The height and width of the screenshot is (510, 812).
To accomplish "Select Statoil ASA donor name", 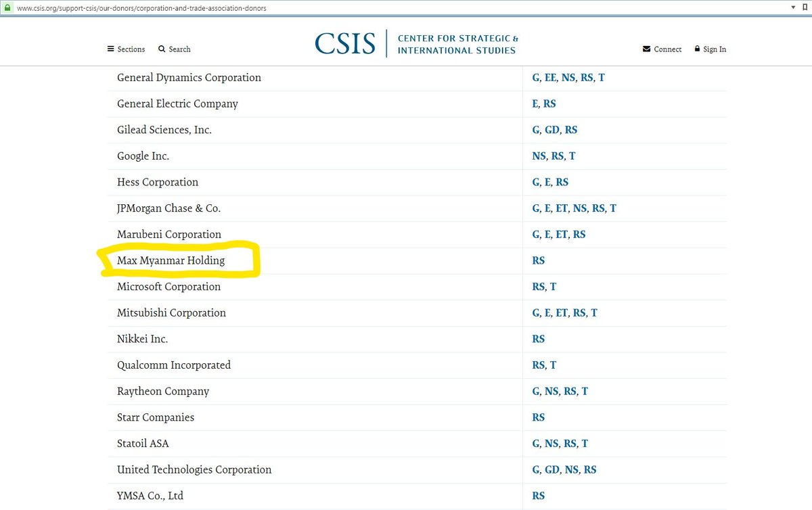I will click(x=143, y=444).
